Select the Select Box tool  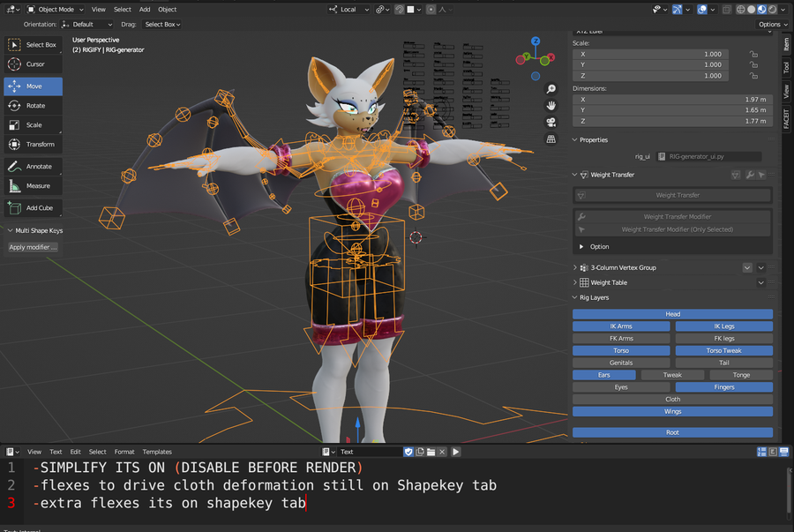click(33, 45)
